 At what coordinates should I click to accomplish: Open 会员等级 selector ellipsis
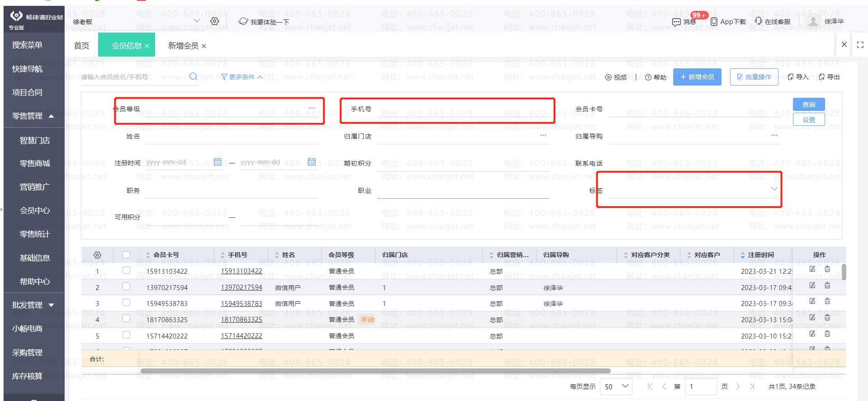tap(311, 108)
